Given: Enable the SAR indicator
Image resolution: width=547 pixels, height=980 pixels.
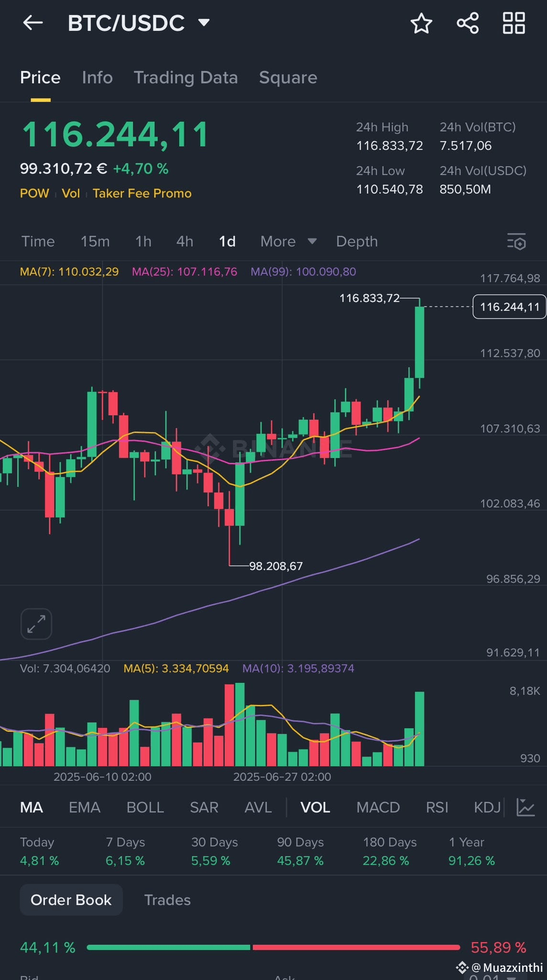Looking at the screenshot, I should [x=204, y=807].
